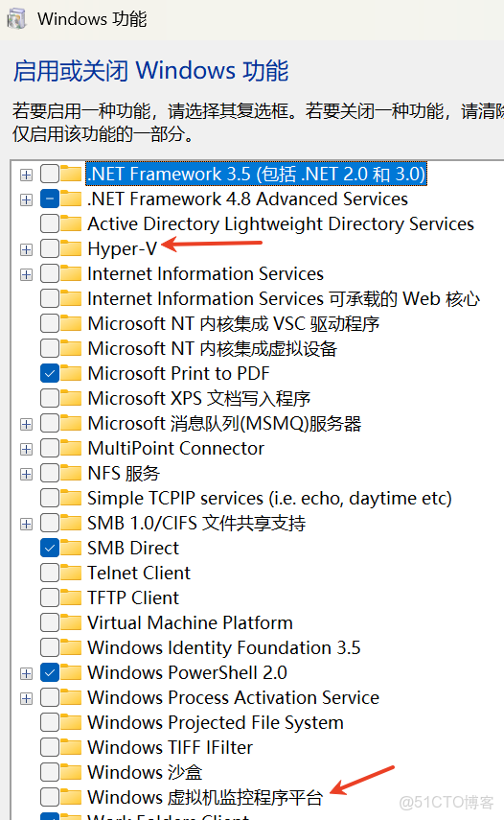Click folder icon beside Windows PowerShell 2.0

[71, 672]
